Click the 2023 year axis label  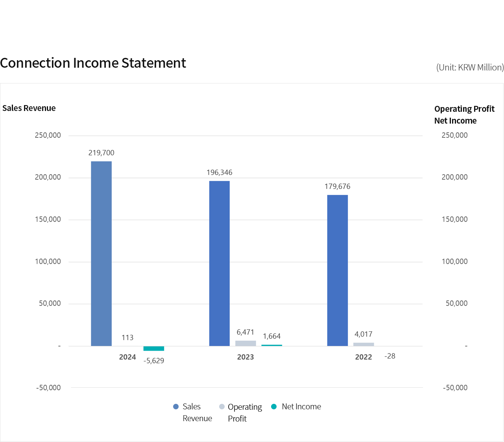[x=246, y=357]
